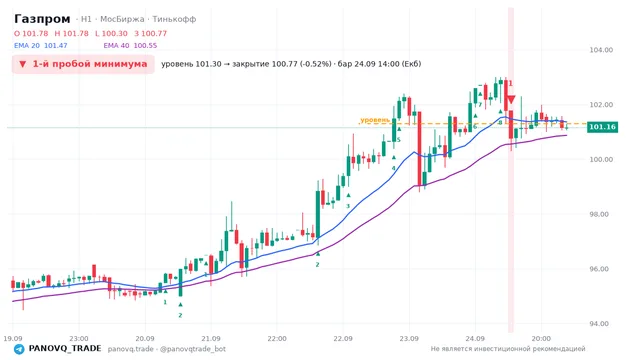Click the 'Не является инвестиционной рекомендацией' disclaimer

coord(508,349)
